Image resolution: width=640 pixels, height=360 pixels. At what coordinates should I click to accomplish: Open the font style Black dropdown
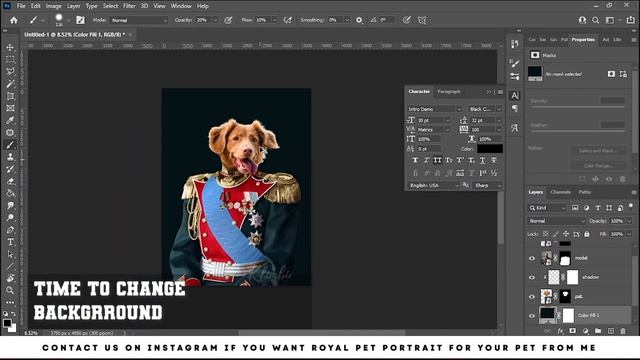coord(485,109)
